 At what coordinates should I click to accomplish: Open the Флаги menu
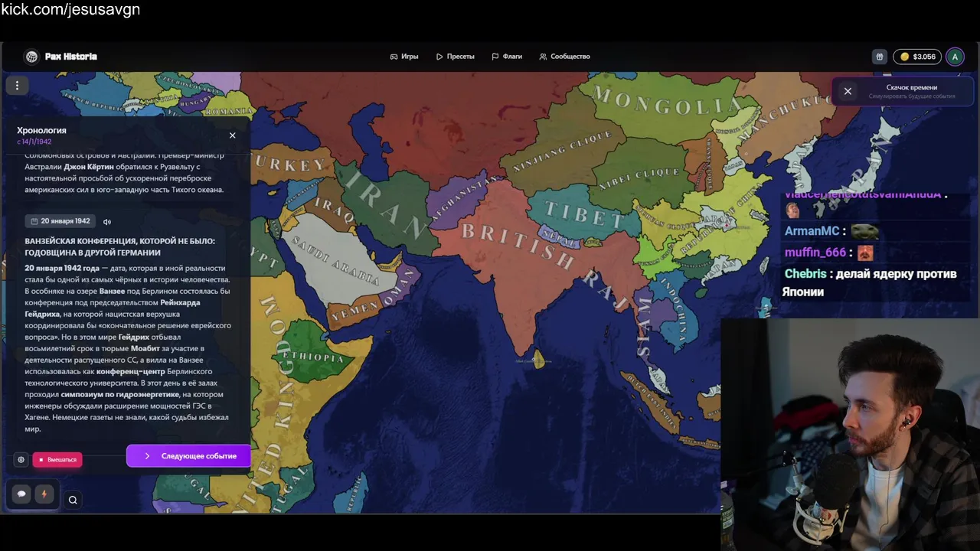coord(507,57)
